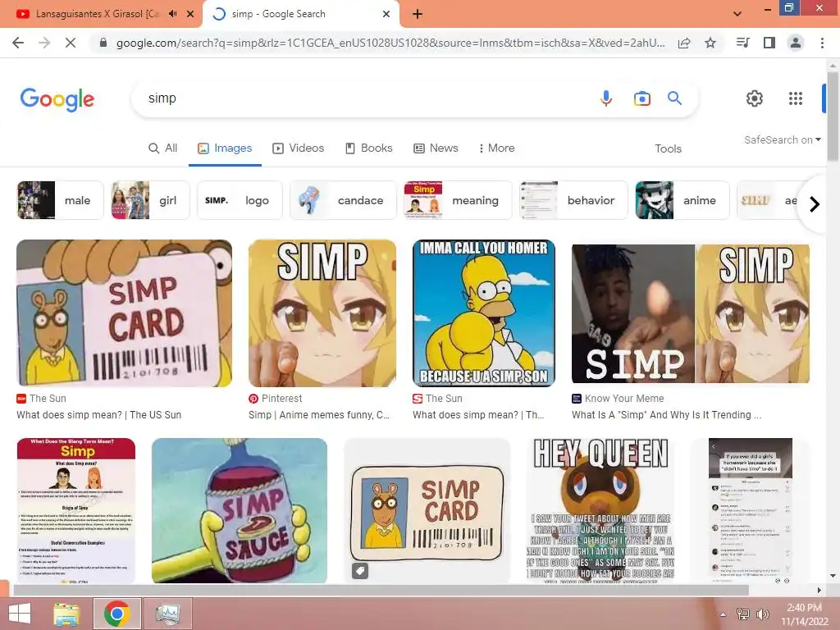Click the voice search microphone icon
Screen dimensions: 840x630
(x=606, y=98)
